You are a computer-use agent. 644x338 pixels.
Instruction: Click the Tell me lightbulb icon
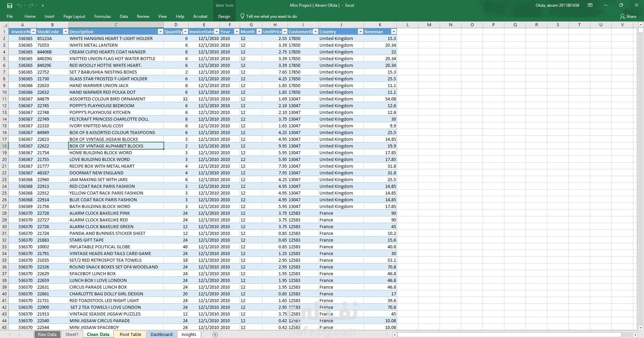click(242, 16)
